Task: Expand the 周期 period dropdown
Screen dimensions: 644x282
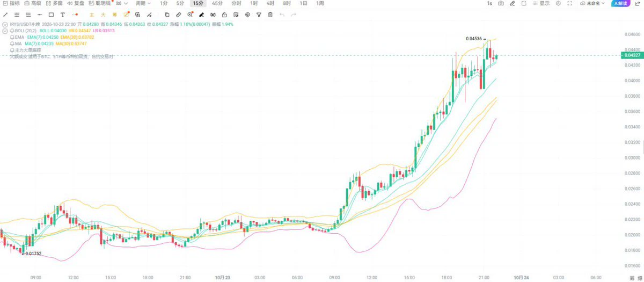Action: coord(143,3)
